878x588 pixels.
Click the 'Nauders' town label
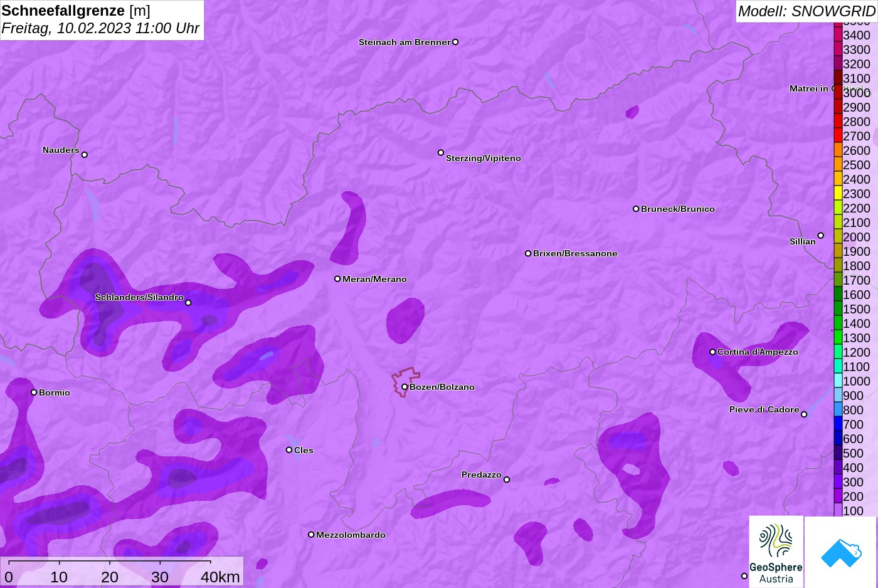coord(61,150)
